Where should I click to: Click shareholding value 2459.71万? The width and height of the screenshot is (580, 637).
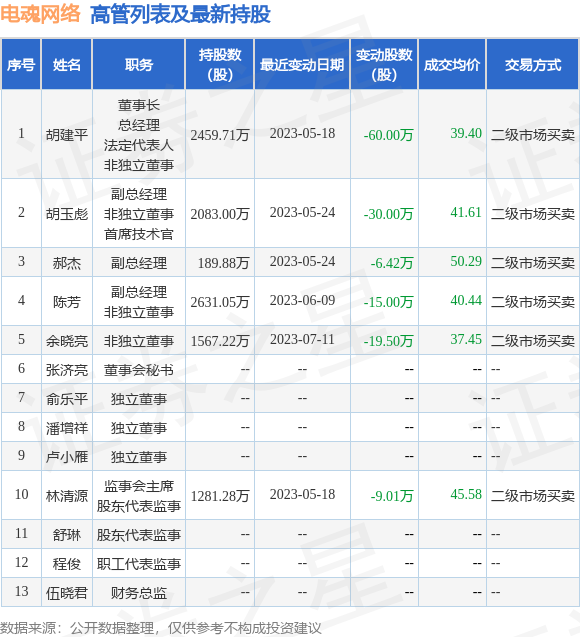220,134
